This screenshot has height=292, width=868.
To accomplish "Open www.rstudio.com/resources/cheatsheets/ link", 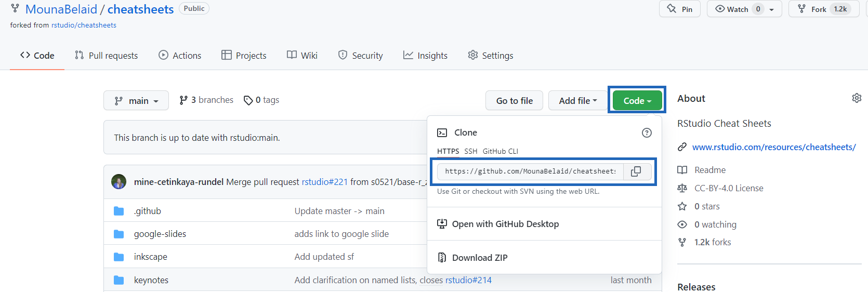I will pos(774,147).
